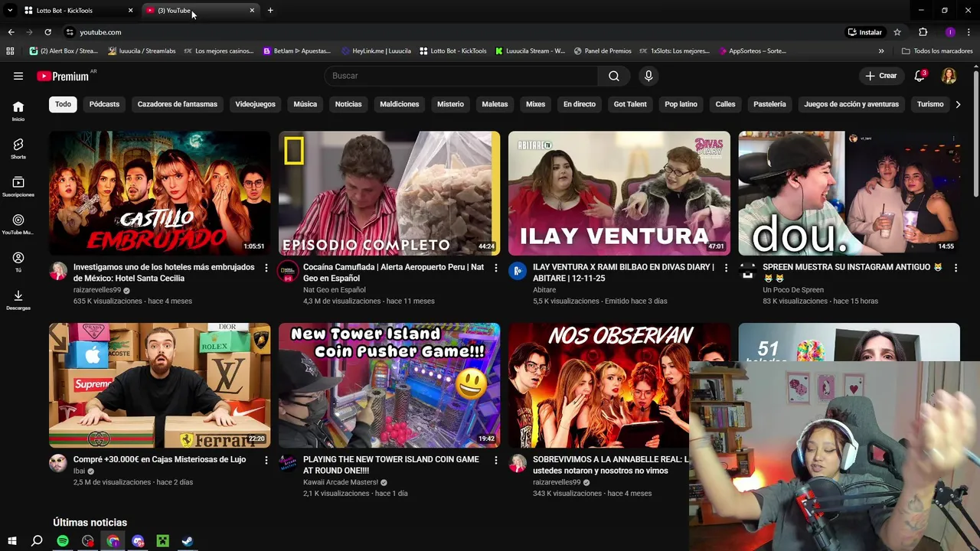Open the browser extensions puzzle icon
The width and height of the screenshot is (980, 551).
pyautogui.click(x=923, y=32)
